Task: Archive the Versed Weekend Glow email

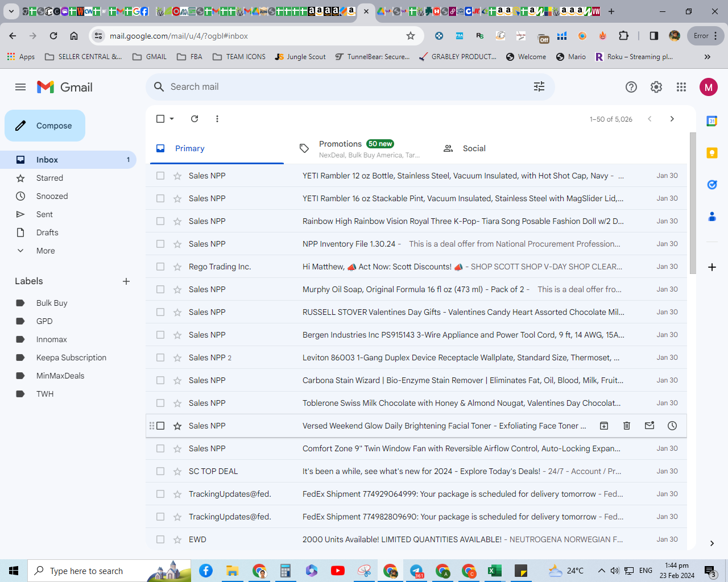Action: (604, 426)
